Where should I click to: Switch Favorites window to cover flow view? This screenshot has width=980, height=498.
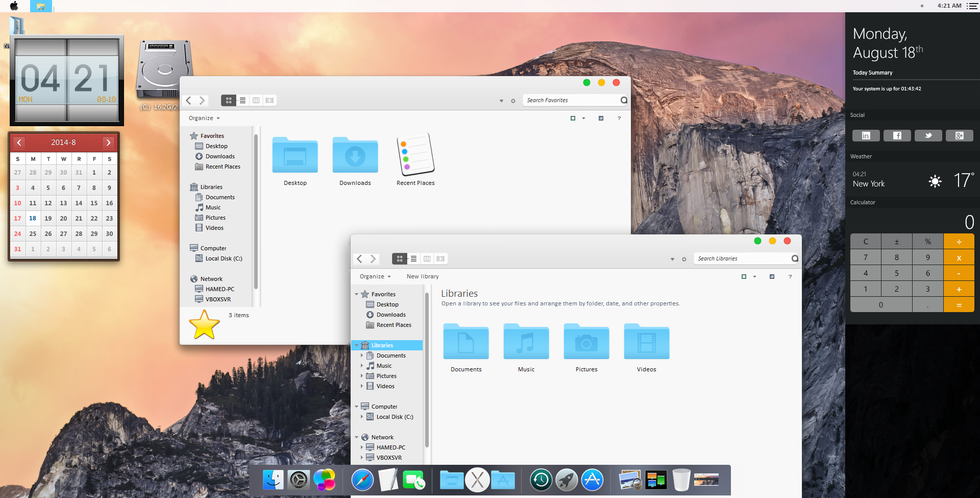pos(269,101)
